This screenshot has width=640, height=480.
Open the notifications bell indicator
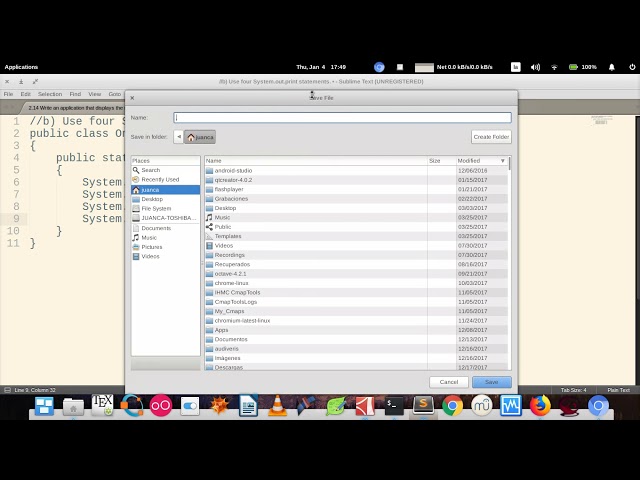point(611,67)
